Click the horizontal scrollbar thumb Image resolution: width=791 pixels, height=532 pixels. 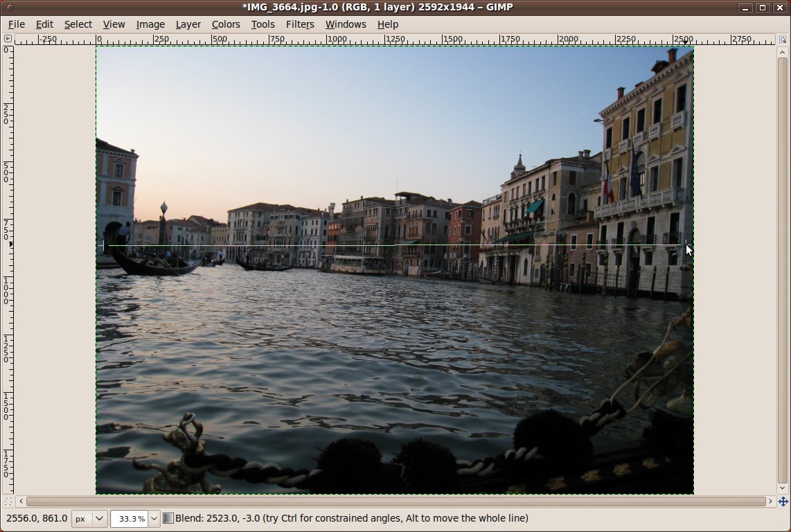(x=396, y=502)
